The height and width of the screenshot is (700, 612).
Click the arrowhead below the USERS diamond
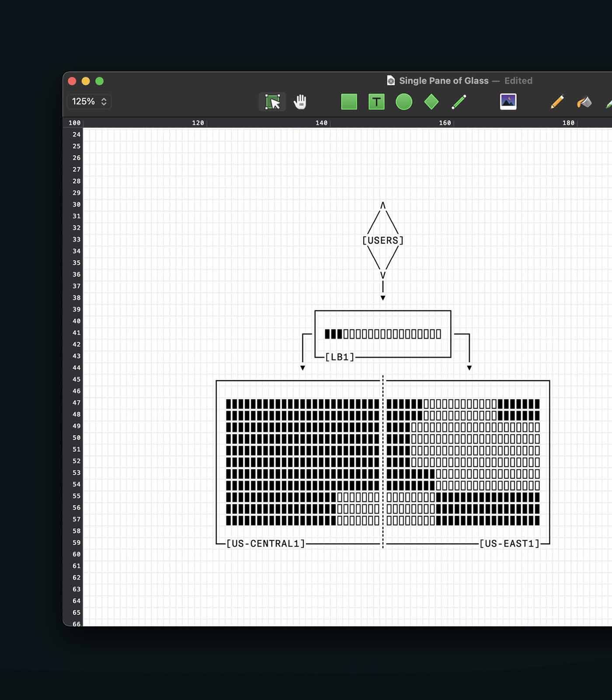[383, 298]
